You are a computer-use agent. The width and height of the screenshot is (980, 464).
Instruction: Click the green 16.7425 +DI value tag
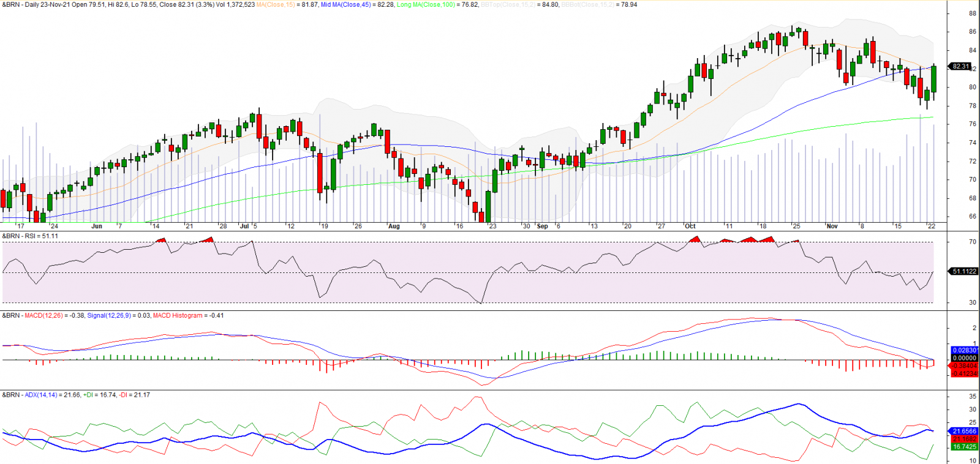(965, 447)
